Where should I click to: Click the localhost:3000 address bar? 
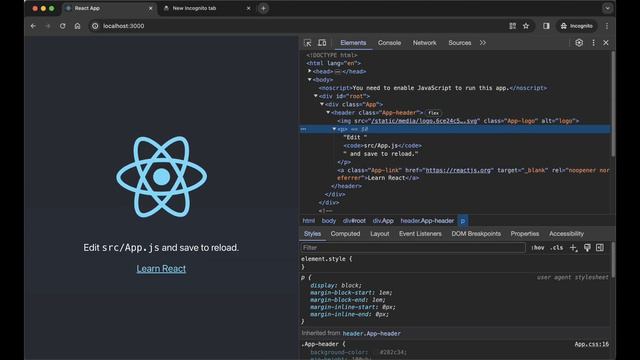124,26
